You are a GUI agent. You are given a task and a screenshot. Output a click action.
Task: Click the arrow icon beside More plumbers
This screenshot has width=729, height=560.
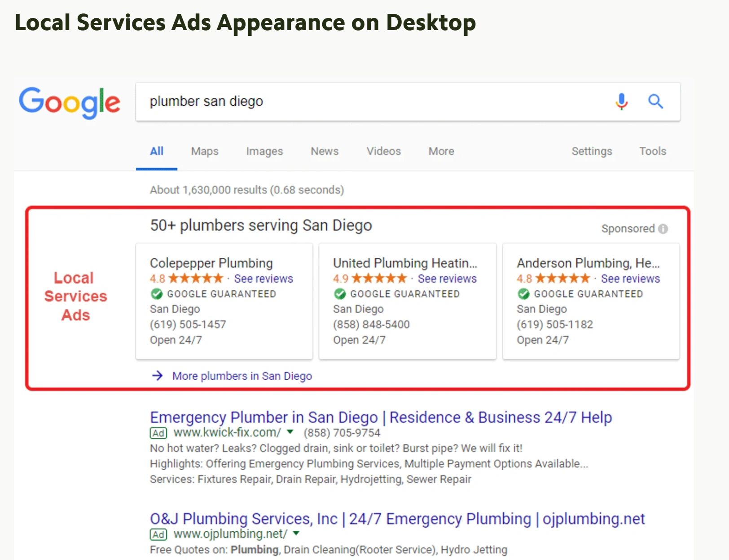point(158,376)
